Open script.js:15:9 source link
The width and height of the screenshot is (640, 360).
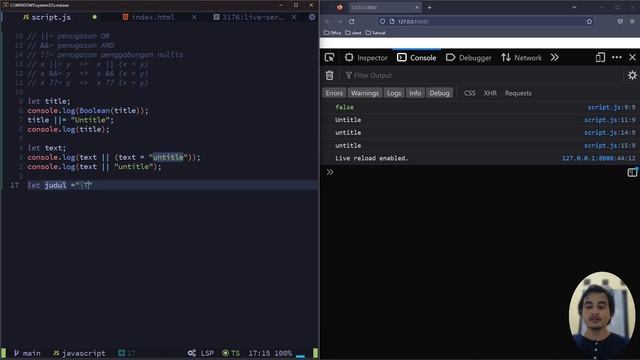click(609, 145)
